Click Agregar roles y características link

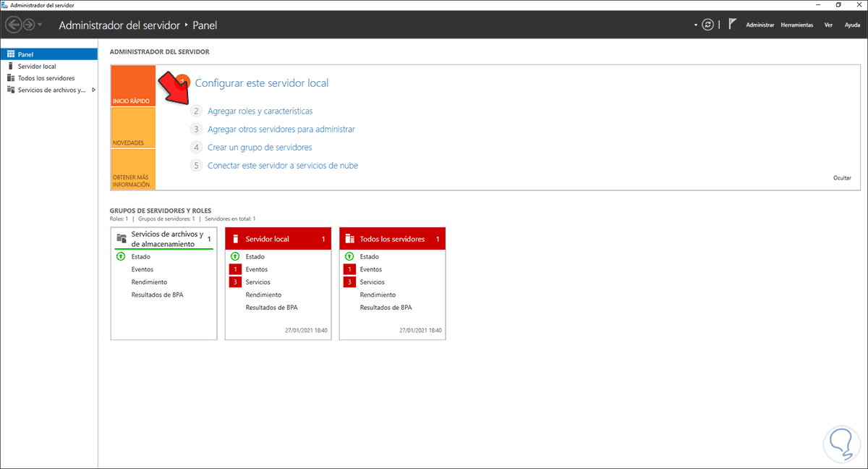260,111
